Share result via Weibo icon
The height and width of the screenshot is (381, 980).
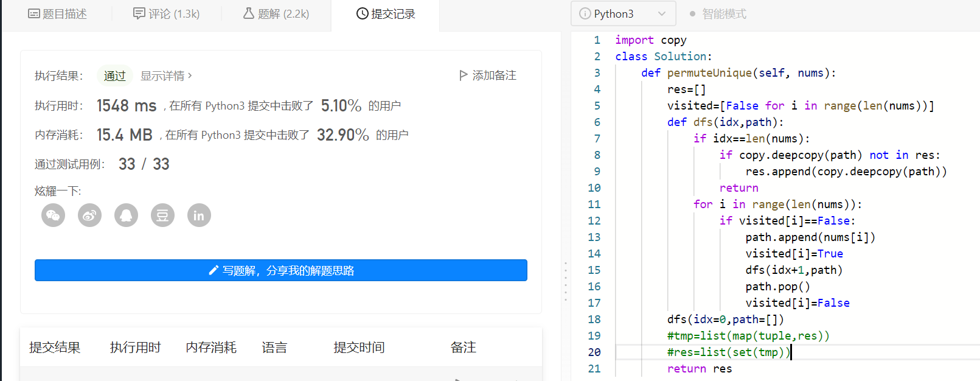89,215
